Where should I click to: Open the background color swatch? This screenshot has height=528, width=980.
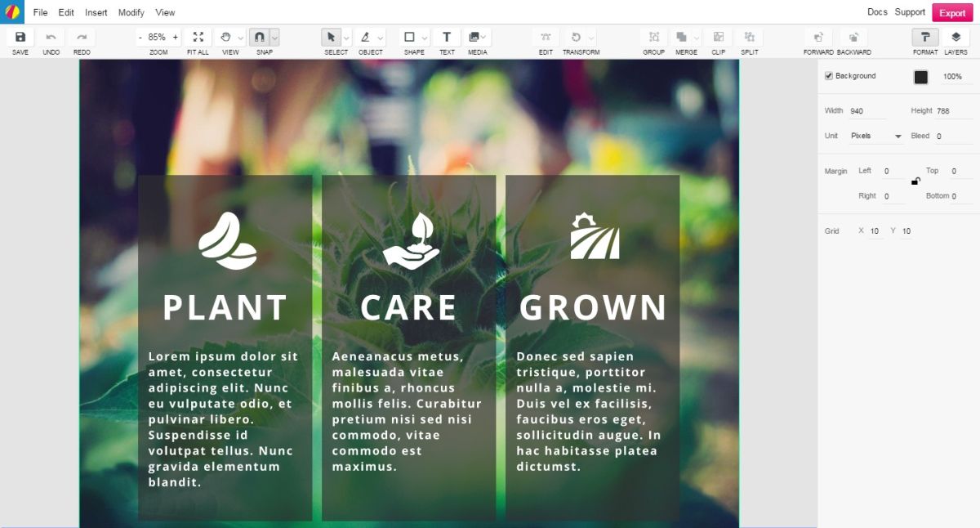point(920,77)
